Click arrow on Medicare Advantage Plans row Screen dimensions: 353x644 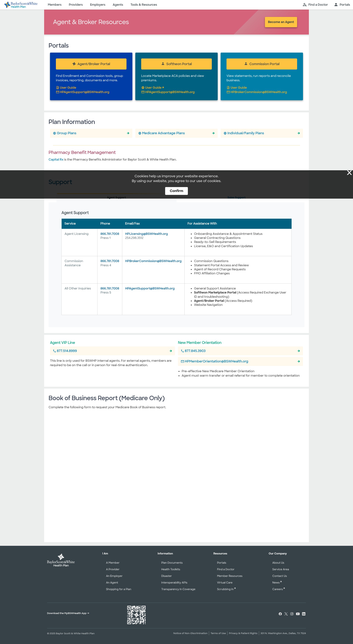213,133
